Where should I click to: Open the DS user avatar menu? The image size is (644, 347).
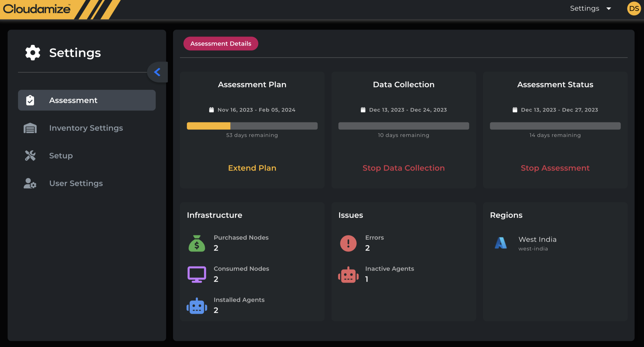[634, 8]
